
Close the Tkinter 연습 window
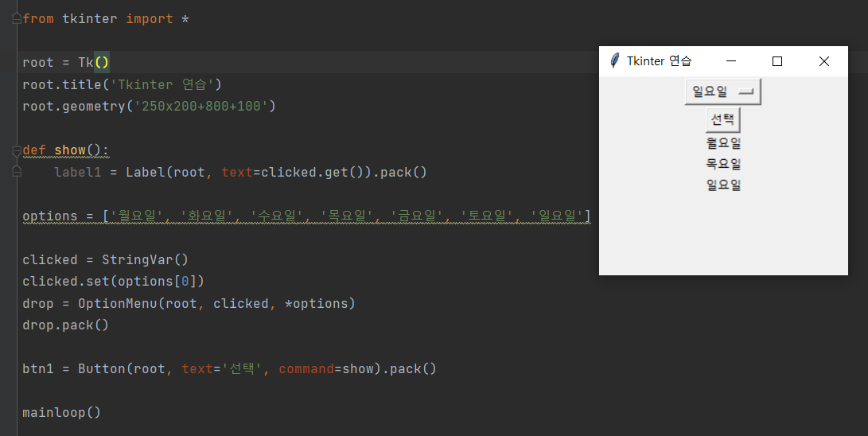tap(823, 60)
